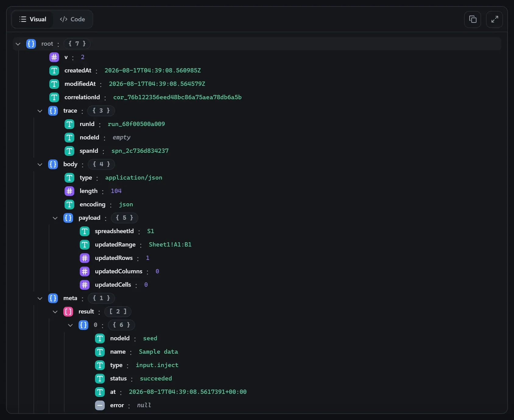Click the updatedColumns key label
This screenshot has height=420, width=514.
(x=119, y=271)
